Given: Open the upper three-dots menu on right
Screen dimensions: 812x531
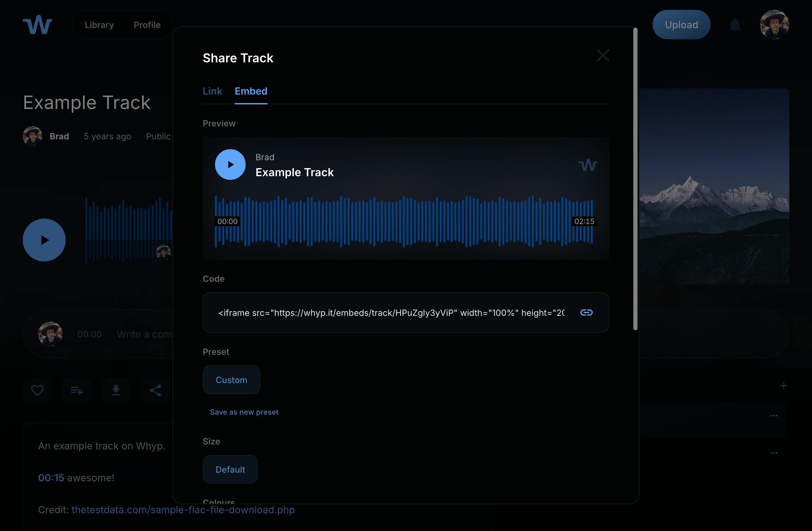Looking at the screenshot, I should click(x=773, y=415).
